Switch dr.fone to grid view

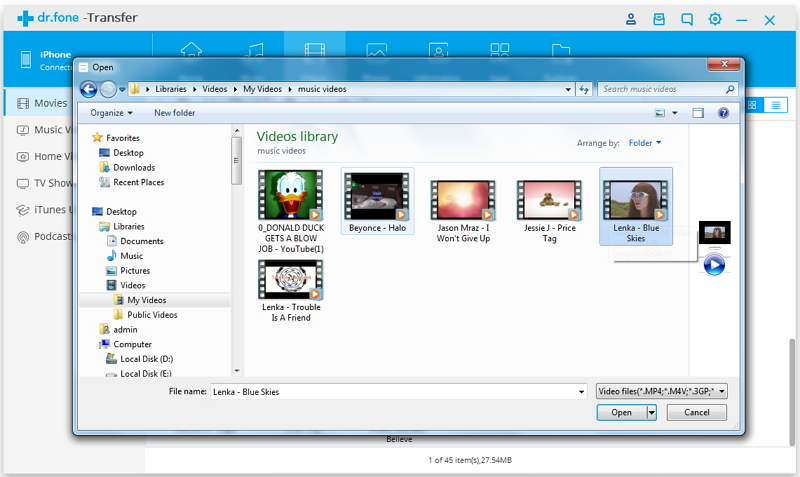(752, 105)
